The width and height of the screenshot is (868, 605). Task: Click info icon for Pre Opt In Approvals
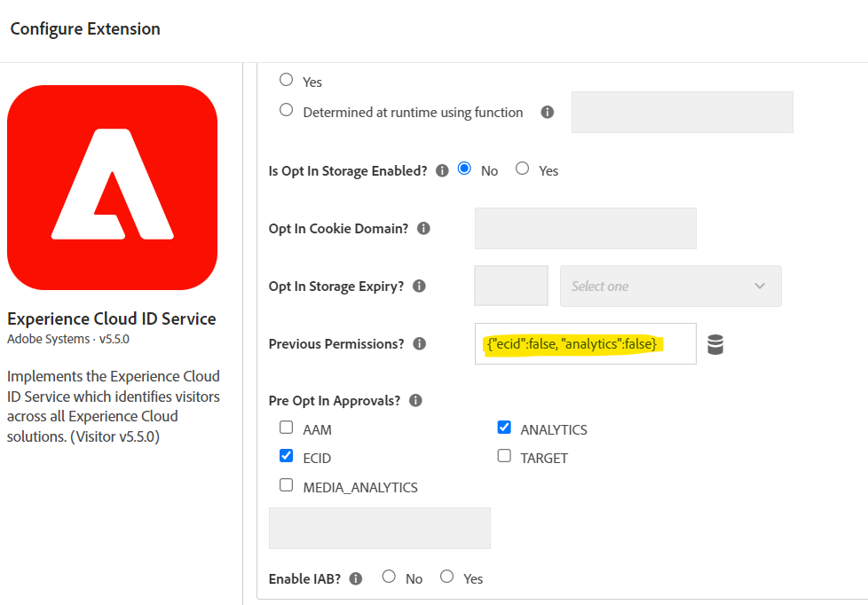[x=414, y=400]
